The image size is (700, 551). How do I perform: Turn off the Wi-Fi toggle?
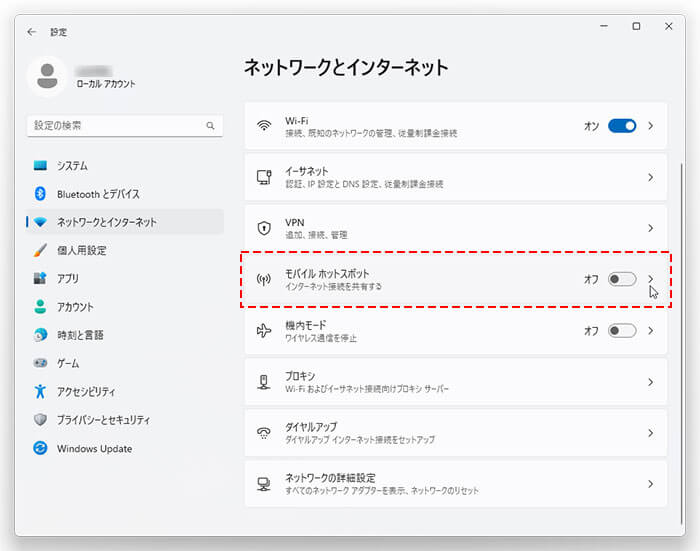(x=622, y=126)
